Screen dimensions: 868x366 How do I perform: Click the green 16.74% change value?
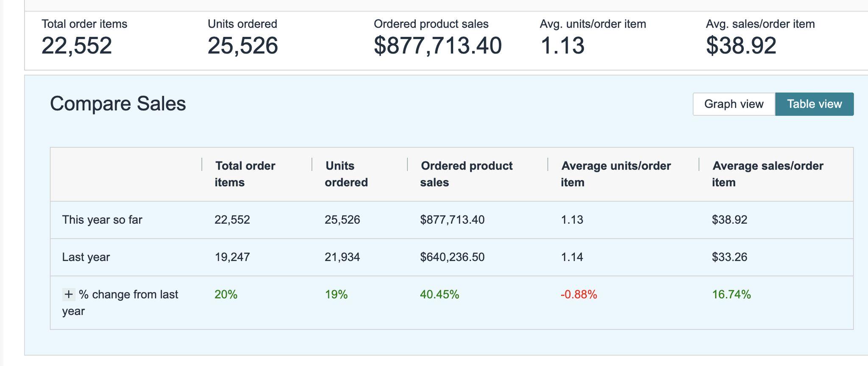731,294
